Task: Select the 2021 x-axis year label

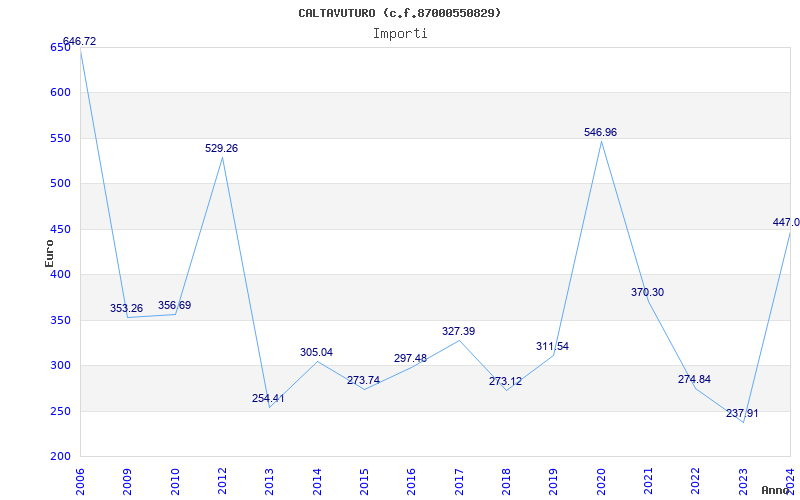Action: click(648, 482)
